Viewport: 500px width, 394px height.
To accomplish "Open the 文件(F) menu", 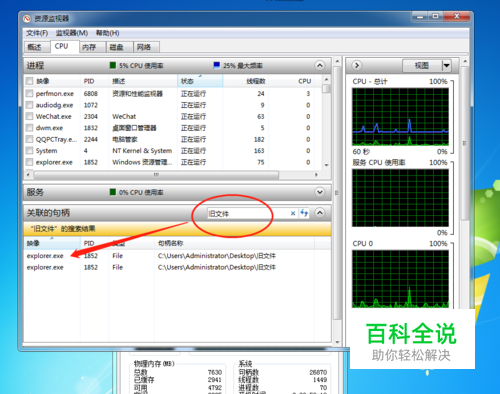I will (x=37, y=33).
